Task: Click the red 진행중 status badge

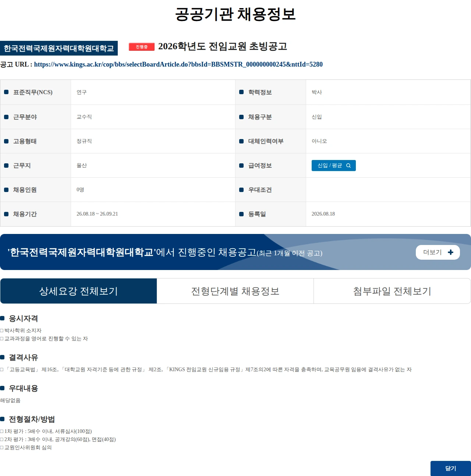Action: pos(142,47)
